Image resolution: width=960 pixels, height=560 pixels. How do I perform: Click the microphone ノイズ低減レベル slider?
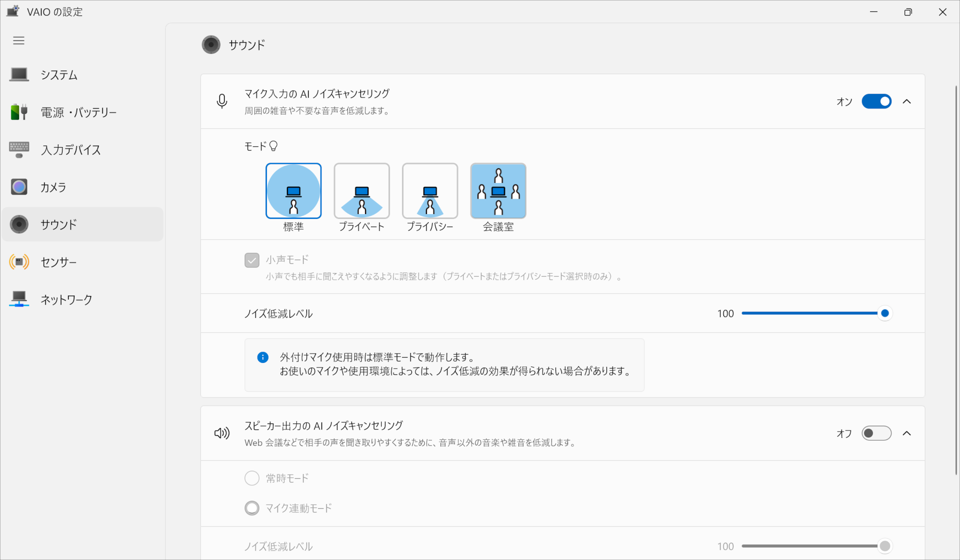tap(812, 313)
